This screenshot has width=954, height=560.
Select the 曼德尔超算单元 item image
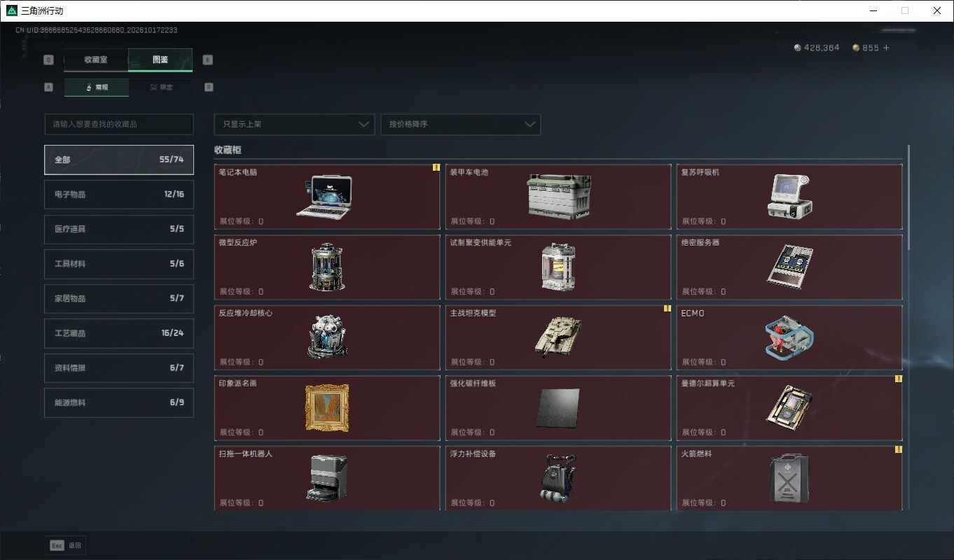(789, 407)
